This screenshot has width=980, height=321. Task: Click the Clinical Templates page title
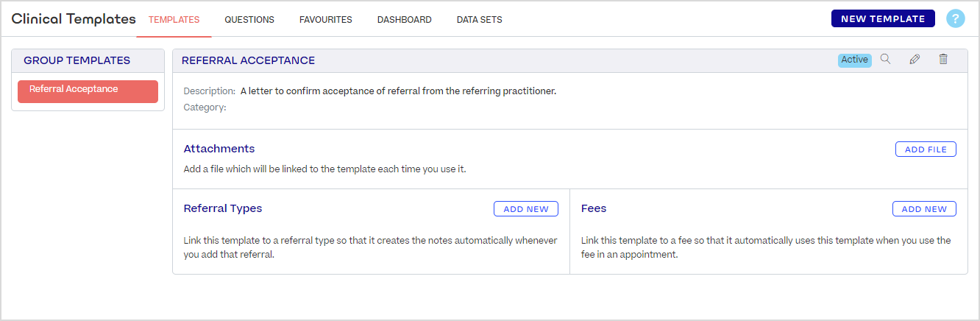[x=74, y=19]
